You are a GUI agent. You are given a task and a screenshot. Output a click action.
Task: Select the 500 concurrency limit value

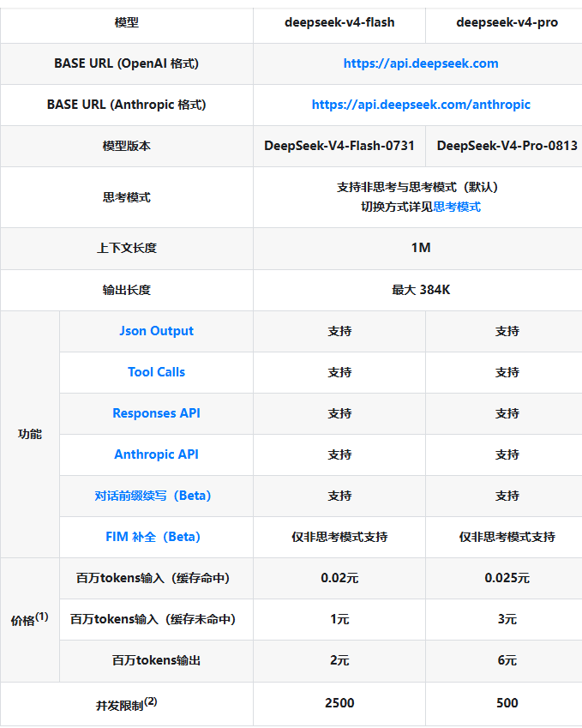[x=507, y=703]
